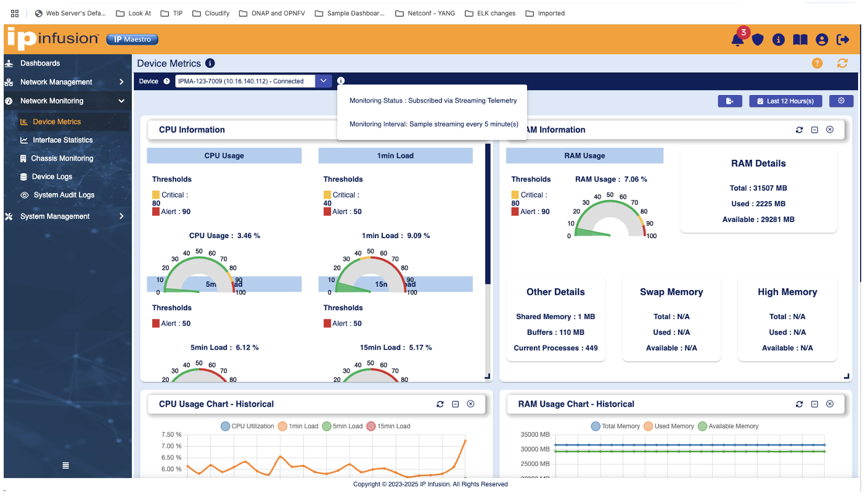
Task: Collapse Network Monitoring menu
Action: tap(67, 101)
